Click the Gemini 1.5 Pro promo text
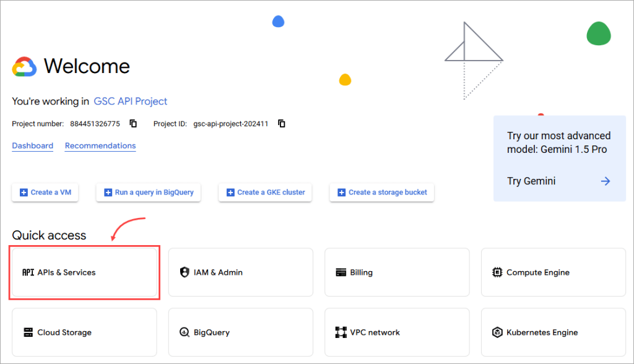 pyautogui.click(x=559, y=142)
